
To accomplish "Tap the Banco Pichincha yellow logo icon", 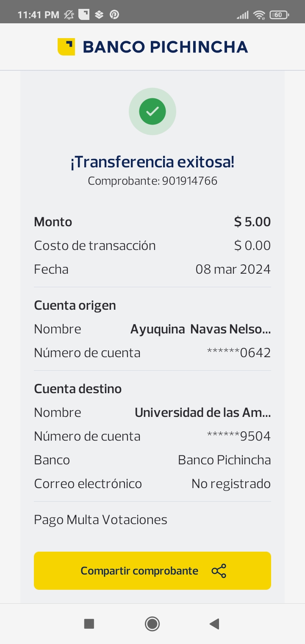I will tap(66, 47).
